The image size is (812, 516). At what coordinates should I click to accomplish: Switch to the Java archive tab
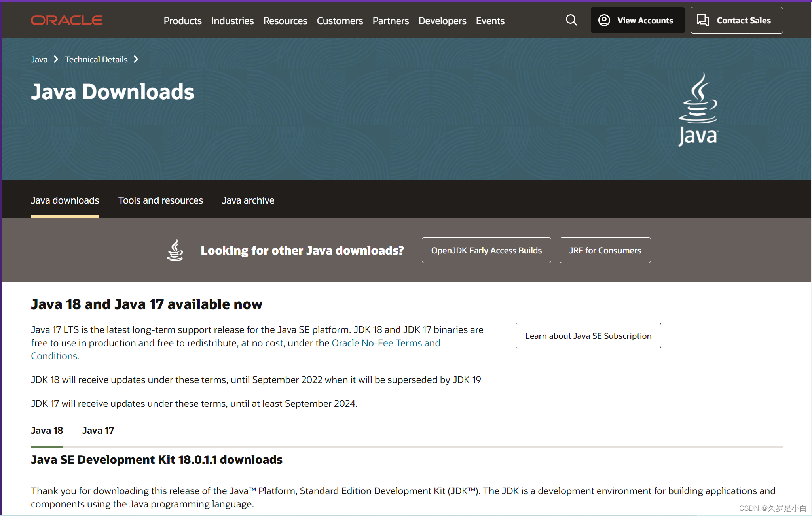[248, 200]
